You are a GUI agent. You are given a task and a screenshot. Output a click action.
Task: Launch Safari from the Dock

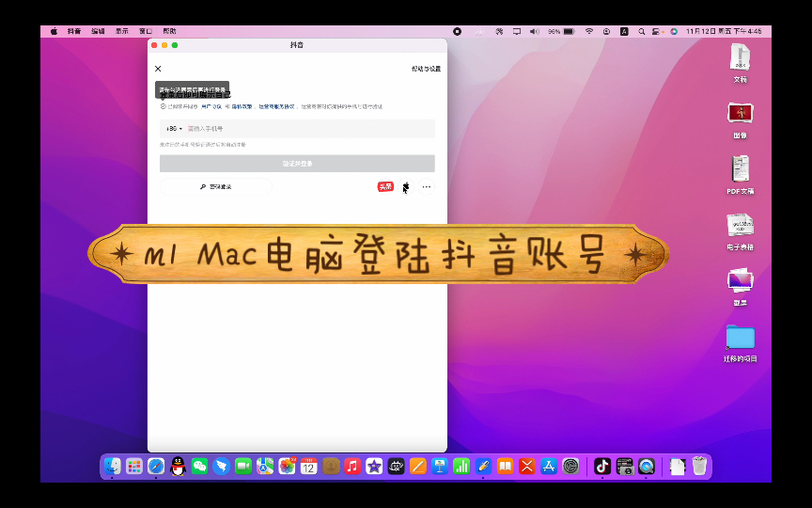point(156,467)
